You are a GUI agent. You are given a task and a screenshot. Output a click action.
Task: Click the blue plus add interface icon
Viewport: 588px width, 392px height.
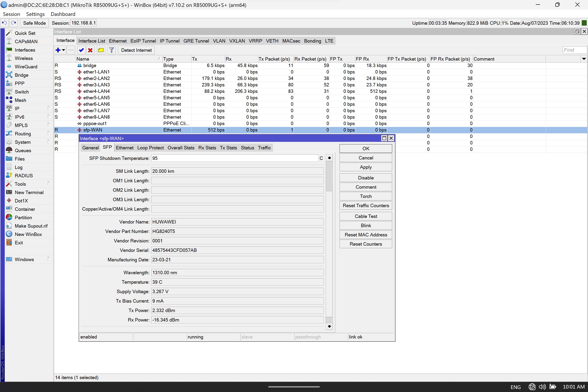[x=58, y=50]
